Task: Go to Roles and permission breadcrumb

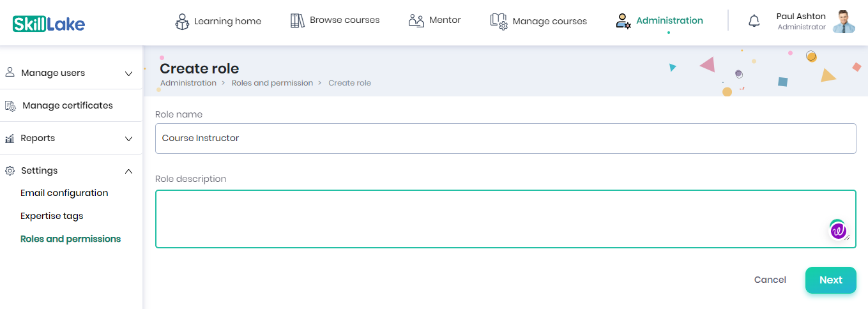Action: click(272, 83)
